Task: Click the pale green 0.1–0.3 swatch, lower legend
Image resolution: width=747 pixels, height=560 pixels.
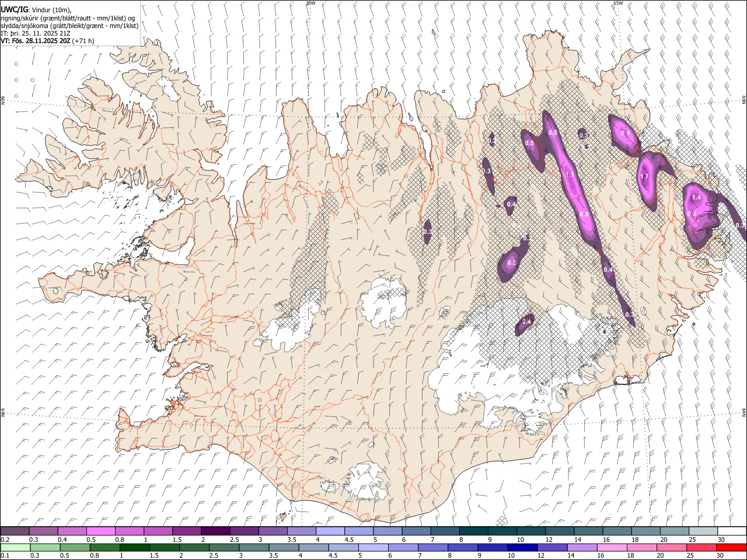Action: point(15,547)
